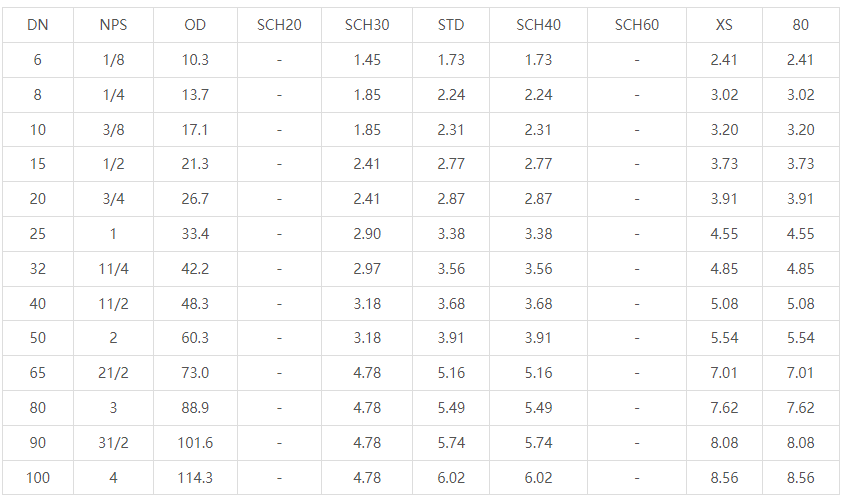This screenshot has height=500, width=843.
Task: Click the OD cell showing 88.9
Action: tap(196, 408)
